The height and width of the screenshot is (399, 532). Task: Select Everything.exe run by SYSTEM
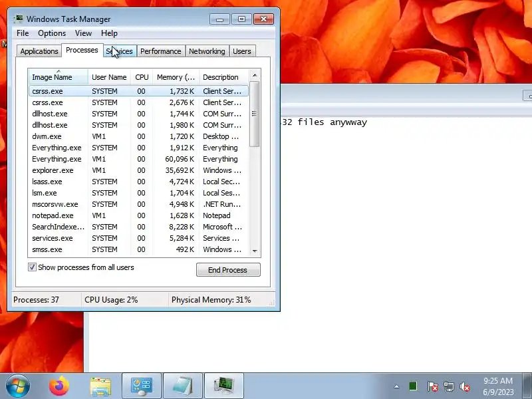click(x=138, y=148)
